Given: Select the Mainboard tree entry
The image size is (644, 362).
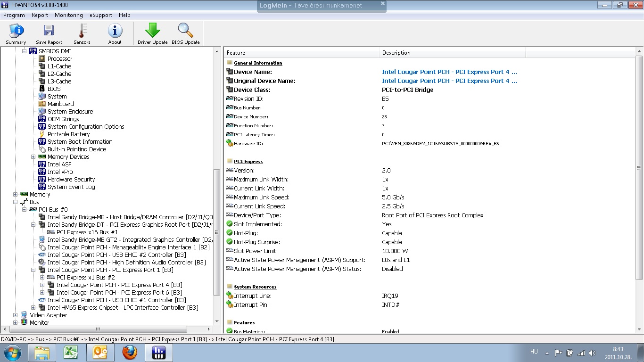Looking at the screenshot, I should [61, 104].
